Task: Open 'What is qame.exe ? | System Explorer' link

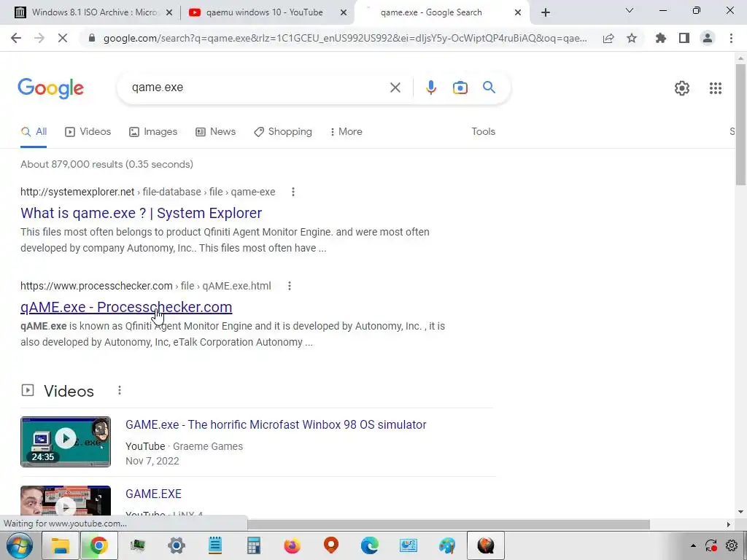Action: point(141,213)
